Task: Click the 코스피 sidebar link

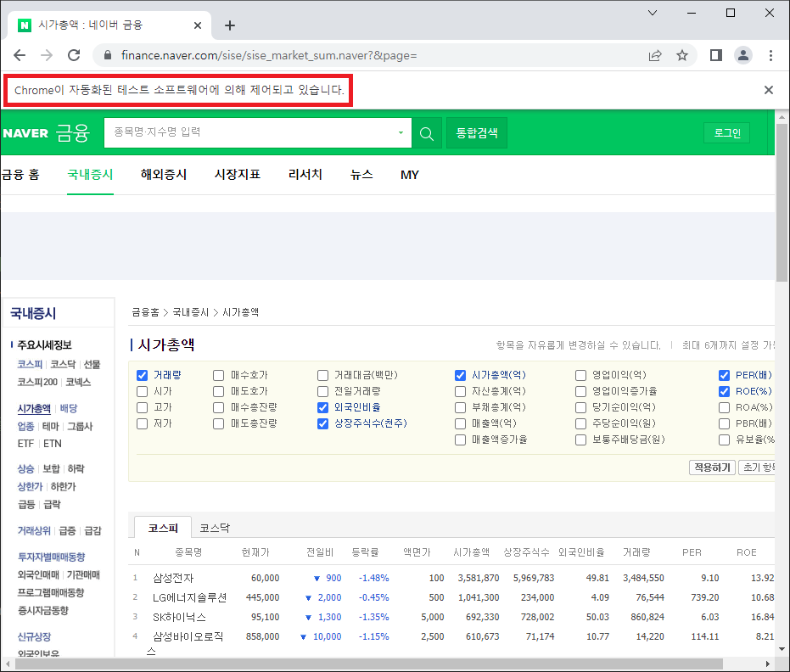Action: (30, 364)
